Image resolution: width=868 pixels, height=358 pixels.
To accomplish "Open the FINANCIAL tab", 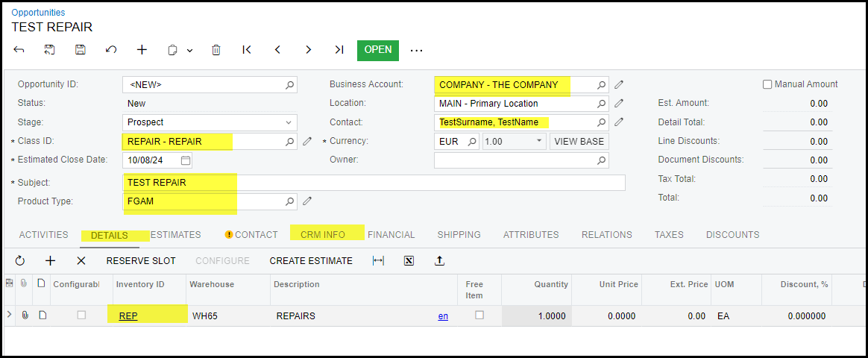I will click(x=391, y=235).
